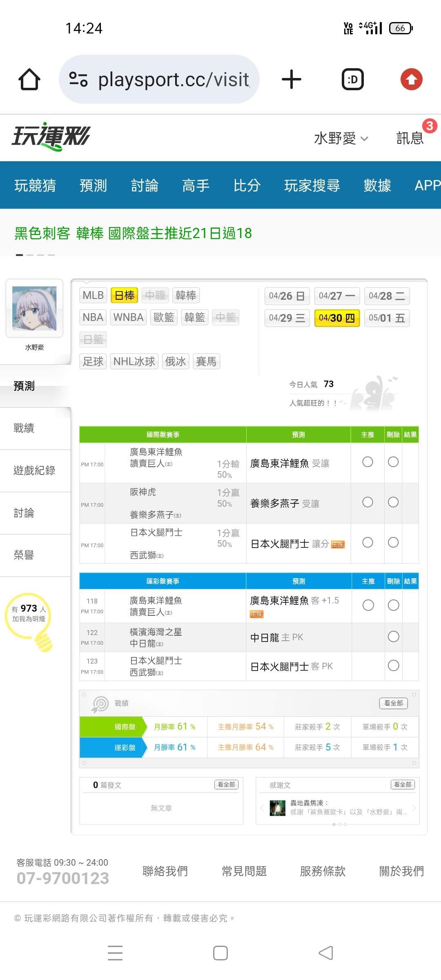Open a new tab with plus icon

point(292,79)
